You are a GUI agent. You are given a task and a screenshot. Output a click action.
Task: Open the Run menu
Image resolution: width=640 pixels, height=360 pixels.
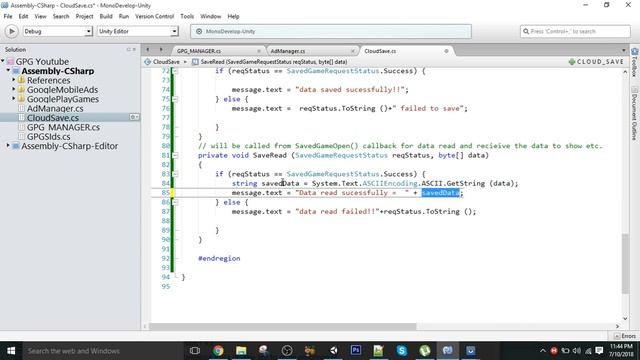(x=124, y=16)
